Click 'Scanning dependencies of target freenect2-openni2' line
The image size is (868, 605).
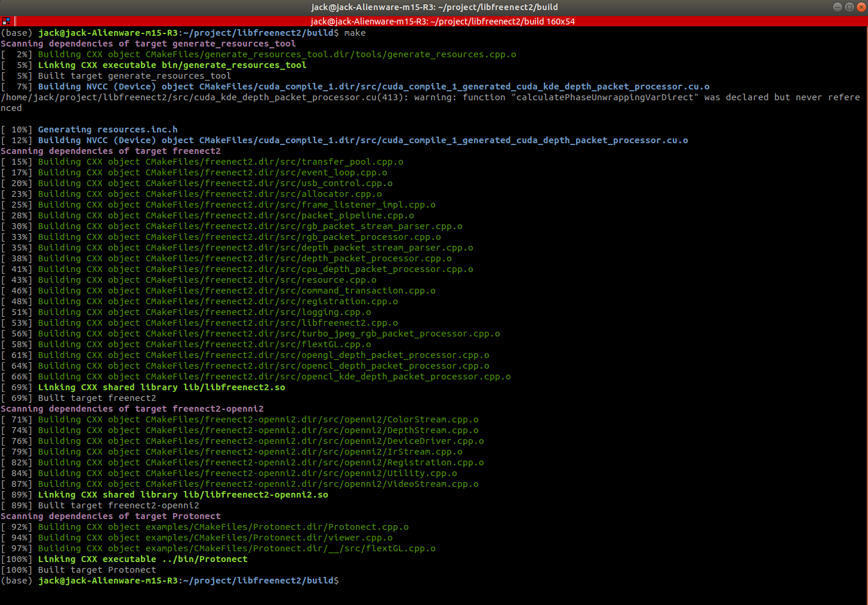point(132,409)
